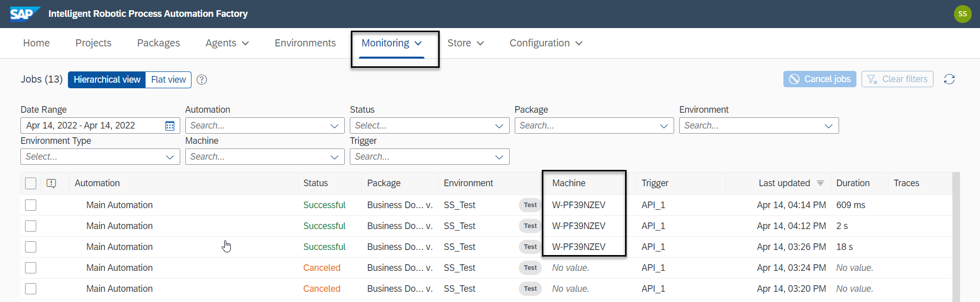The image size is (980, 302).
Task: Expand the Status filter dropdown
Action: coord(499,126)
